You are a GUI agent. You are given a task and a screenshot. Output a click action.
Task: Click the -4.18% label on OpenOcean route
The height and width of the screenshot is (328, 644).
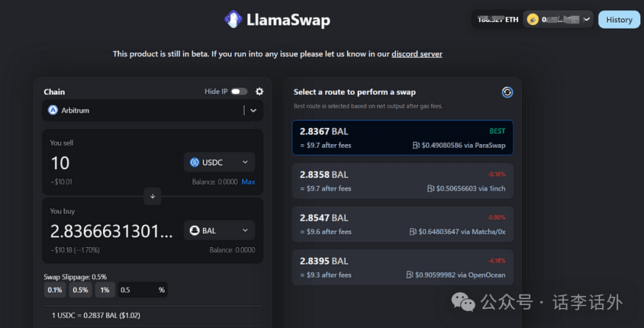[496, 260]
